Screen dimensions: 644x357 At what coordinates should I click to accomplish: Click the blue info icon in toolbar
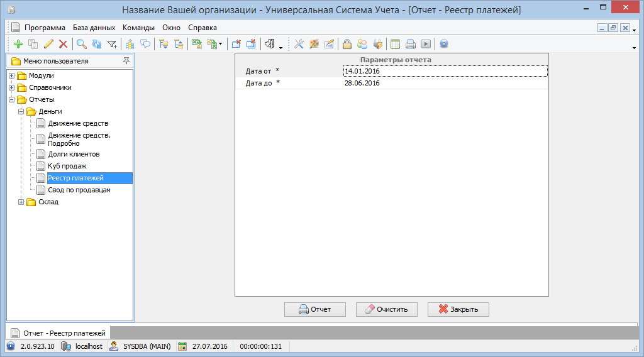click(x=443, y=44)
